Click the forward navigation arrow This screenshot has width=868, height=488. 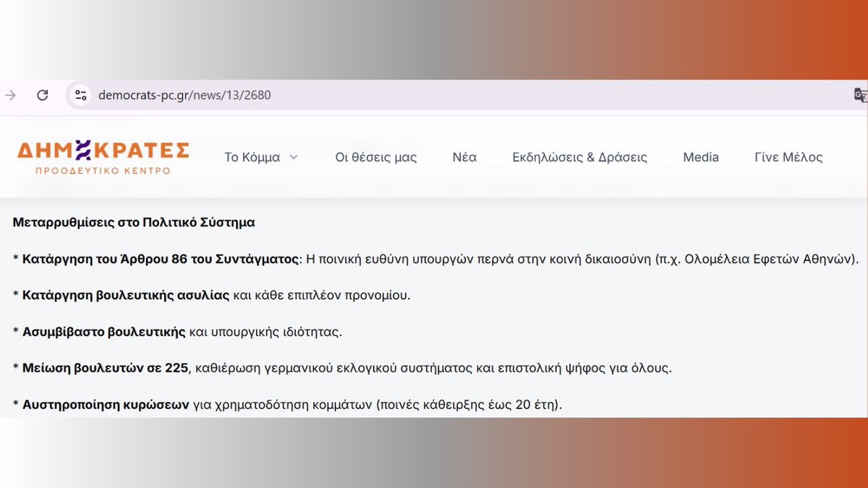click(9, 95)
